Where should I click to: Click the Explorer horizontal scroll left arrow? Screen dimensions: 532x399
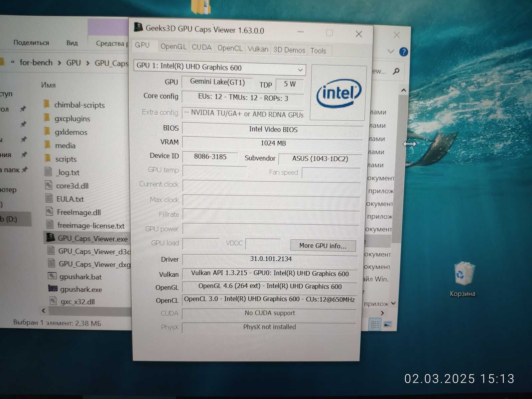point(44,311)
